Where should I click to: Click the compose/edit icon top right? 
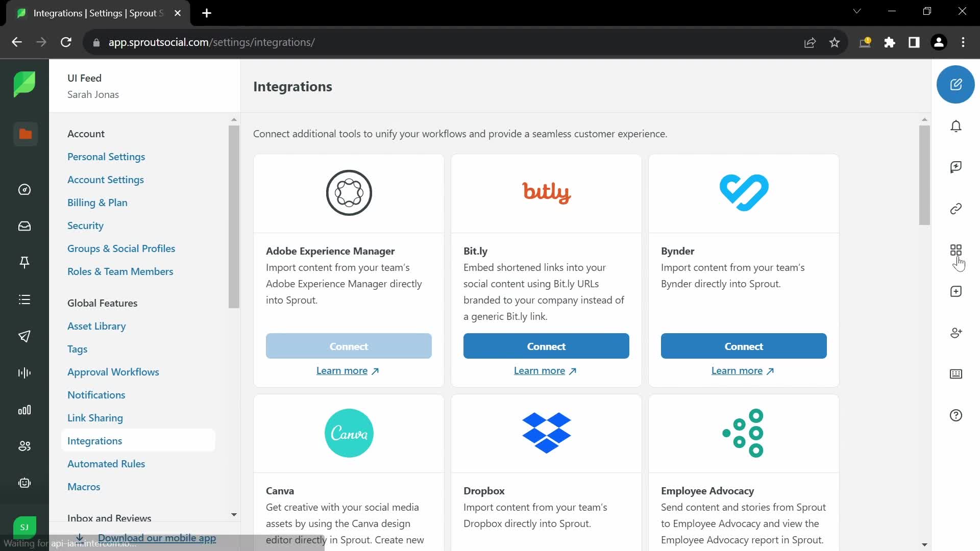click(957, 84)
